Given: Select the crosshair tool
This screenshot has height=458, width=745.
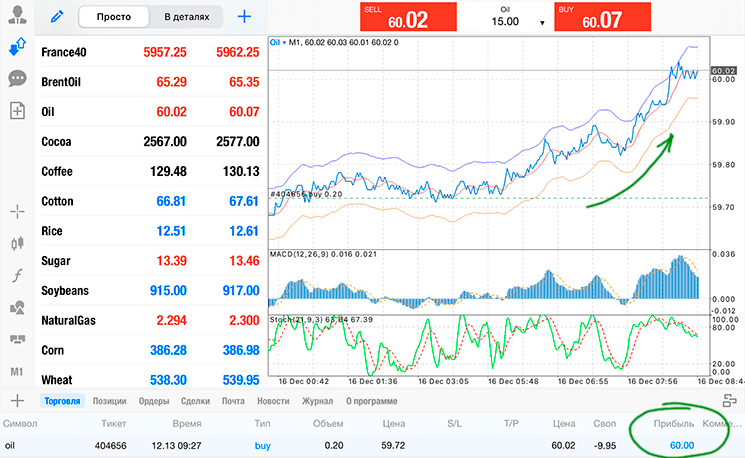Looking at the screenshot, I should [18, 211].
